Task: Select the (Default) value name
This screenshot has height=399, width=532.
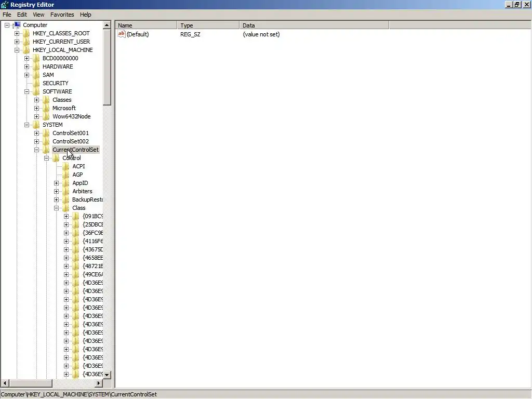Action: point(138,34)
